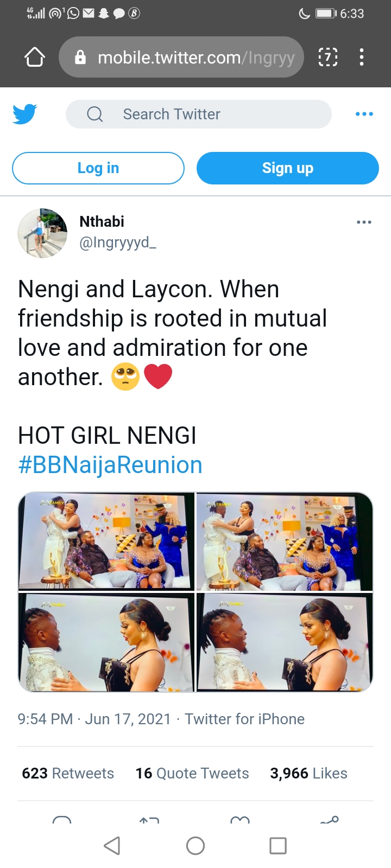391x868 pixels.
Task: View the top-right tweet photo
Action: tap(285, 541)
